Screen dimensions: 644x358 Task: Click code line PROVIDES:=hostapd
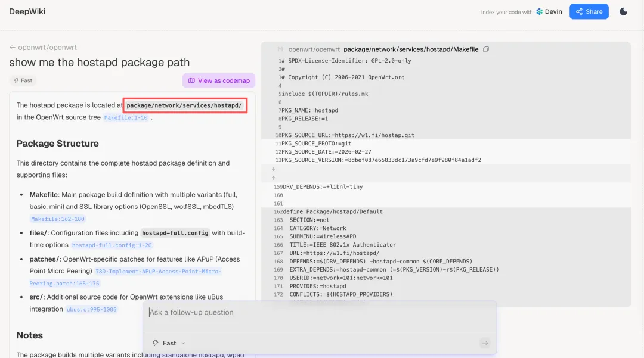click(318, 287)
